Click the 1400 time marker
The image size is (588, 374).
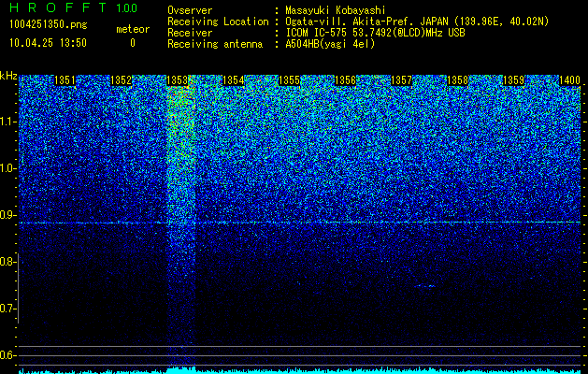tap(569, 80)
